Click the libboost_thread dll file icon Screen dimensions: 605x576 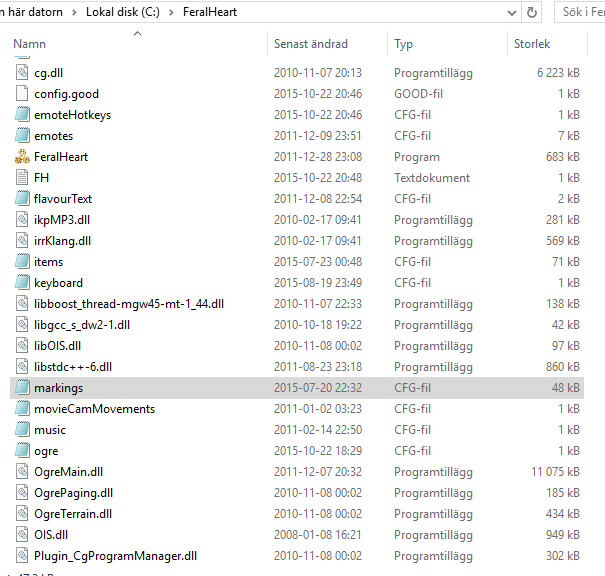click(22, 304)
